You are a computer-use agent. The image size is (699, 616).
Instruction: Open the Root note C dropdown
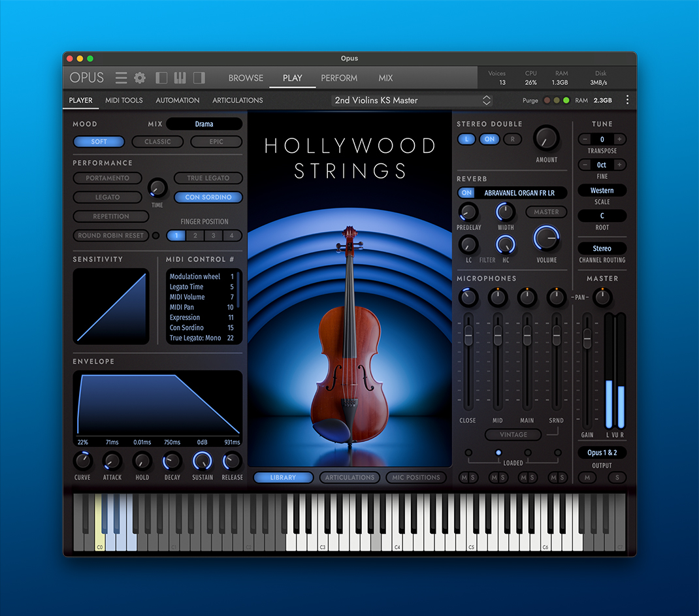[x=602, y=216]
